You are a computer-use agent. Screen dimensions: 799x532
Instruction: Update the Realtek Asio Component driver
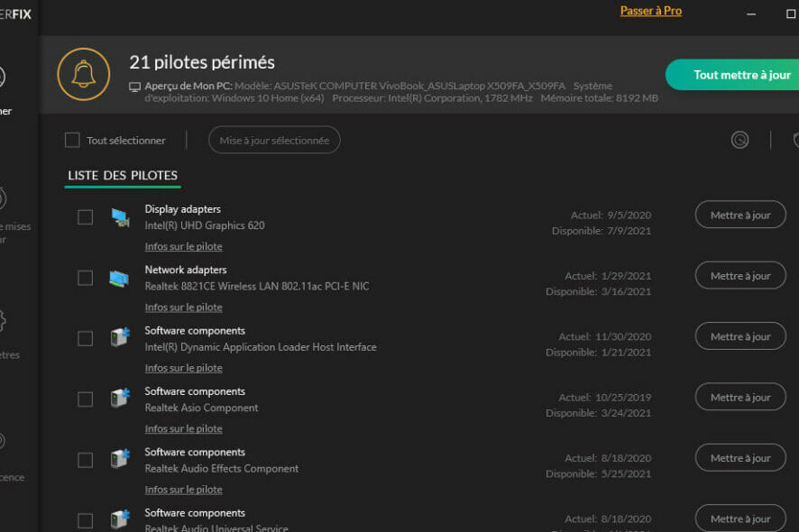pyautogui.click(x=740, y=397)
